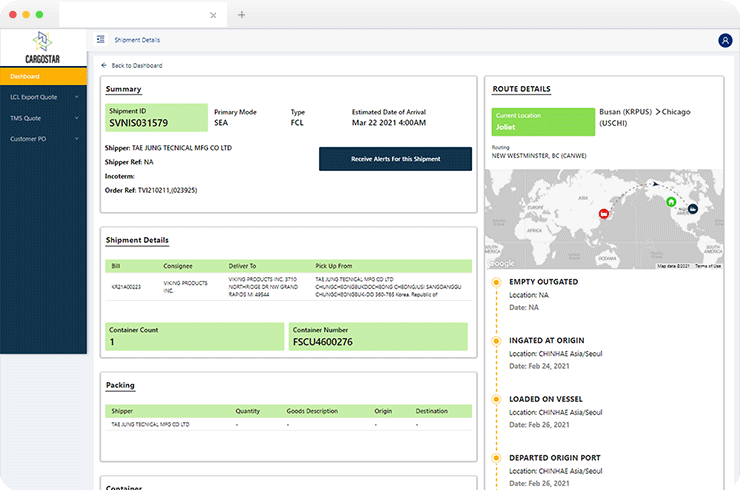Click the red origin port map marker
This screenshot has height=490, width=740.
pos(604,214)
